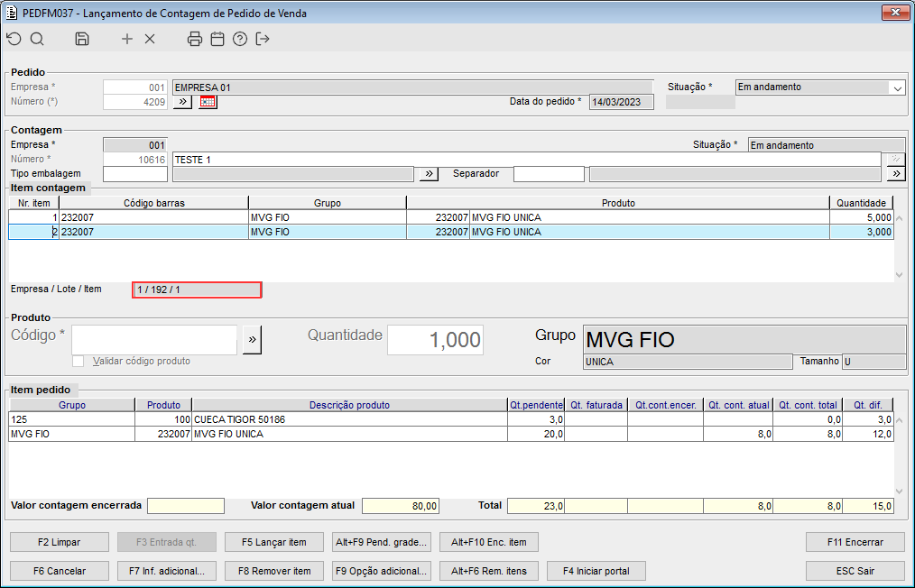Open the calendar toolbar icon

pos(217,39)
